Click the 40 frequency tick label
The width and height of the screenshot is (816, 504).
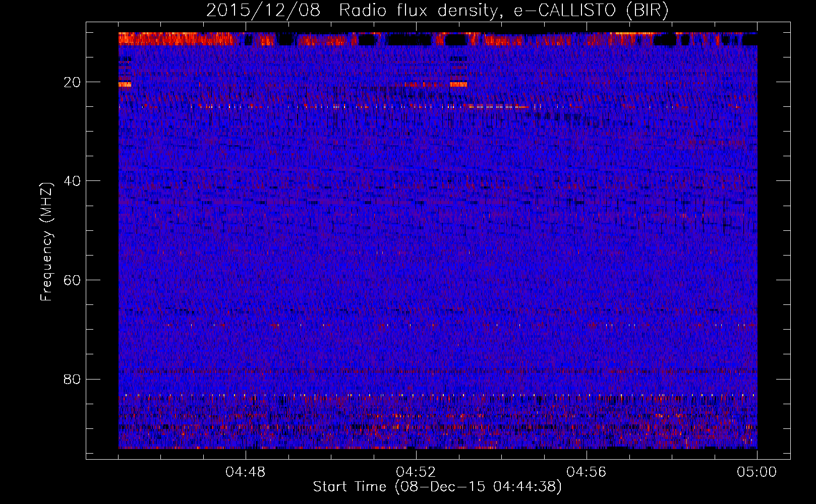point(73,181)
